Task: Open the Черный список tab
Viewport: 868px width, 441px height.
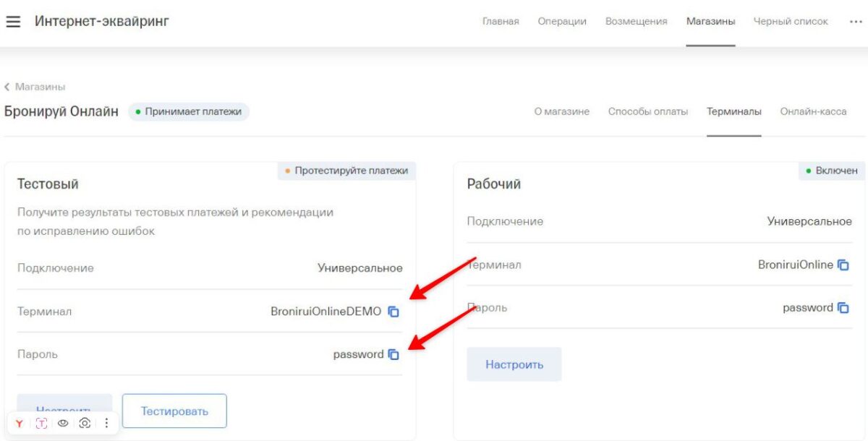Action: click(x=791, y=22)
